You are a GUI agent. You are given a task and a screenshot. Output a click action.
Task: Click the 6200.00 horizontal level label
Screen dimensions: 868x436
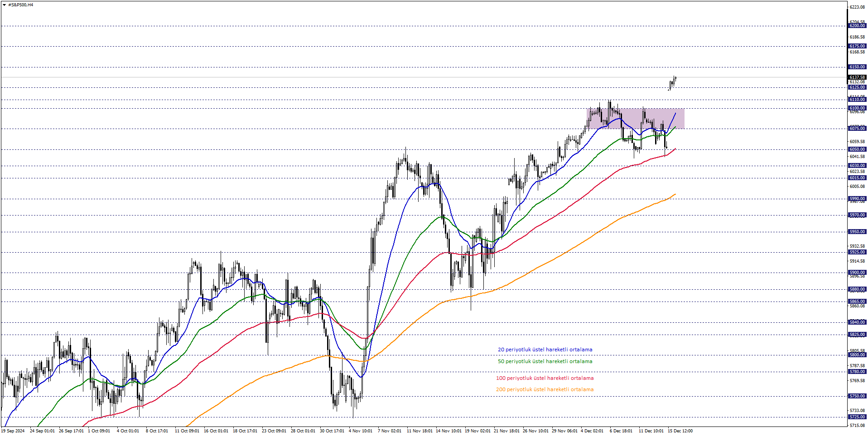[x=857, y=26]
